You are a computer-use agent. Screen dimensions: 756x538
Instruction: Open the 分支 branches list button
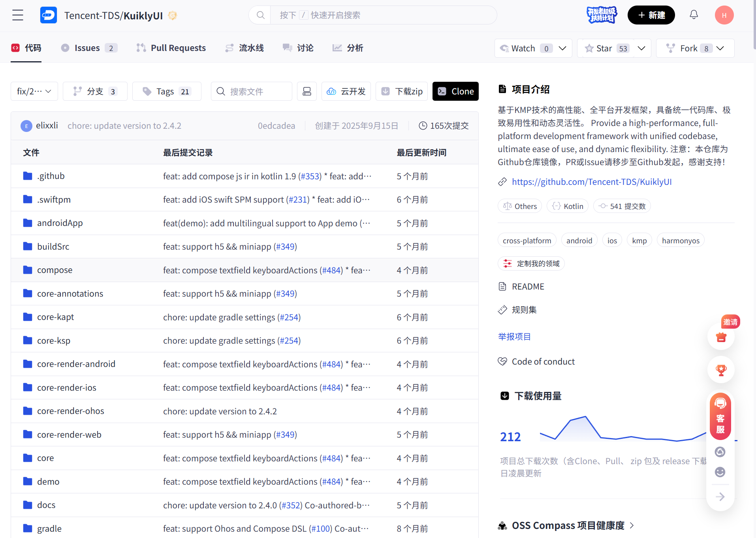coord(95,91)
